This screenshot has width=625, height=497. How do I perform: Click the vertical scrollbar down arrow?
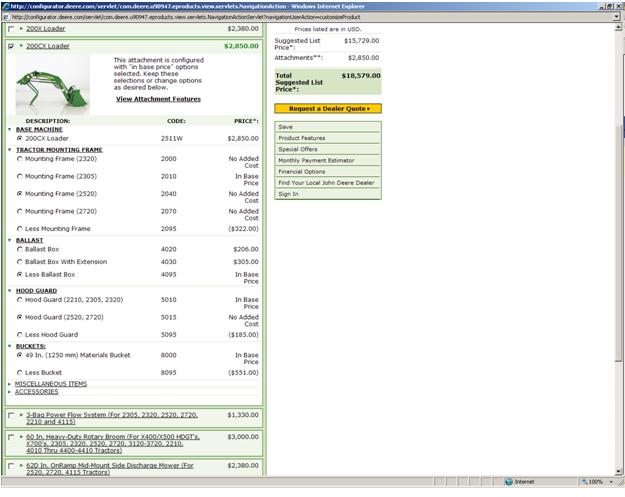point(618,472)
